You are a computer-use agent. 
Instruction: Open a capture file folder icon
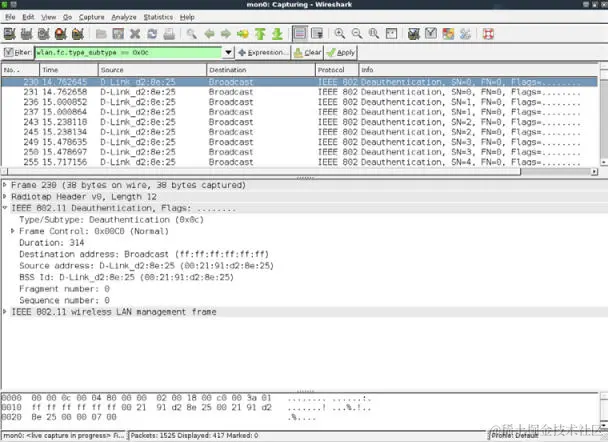[x=101, y=34]
